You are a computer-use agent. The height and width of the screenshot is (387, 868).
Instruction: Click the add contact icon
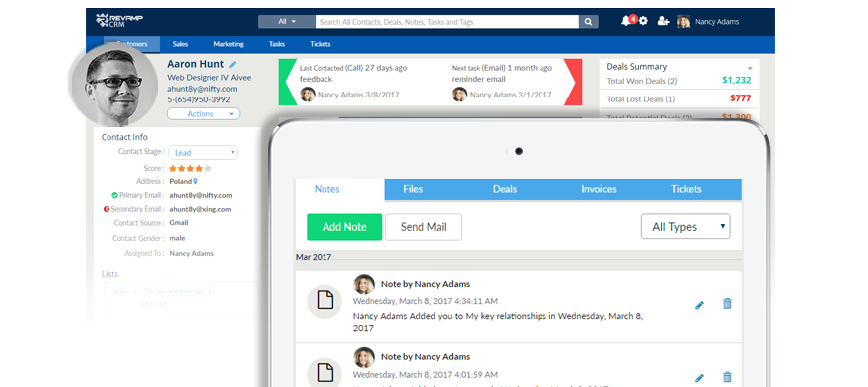pyautogui.click(x=663, y=21)
